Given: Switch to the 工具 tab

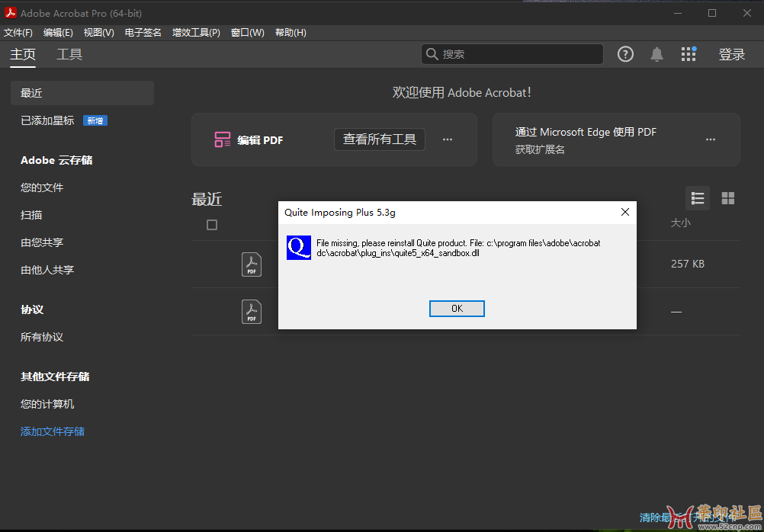Looking at the screenshot, I should (x=69, y=54).
